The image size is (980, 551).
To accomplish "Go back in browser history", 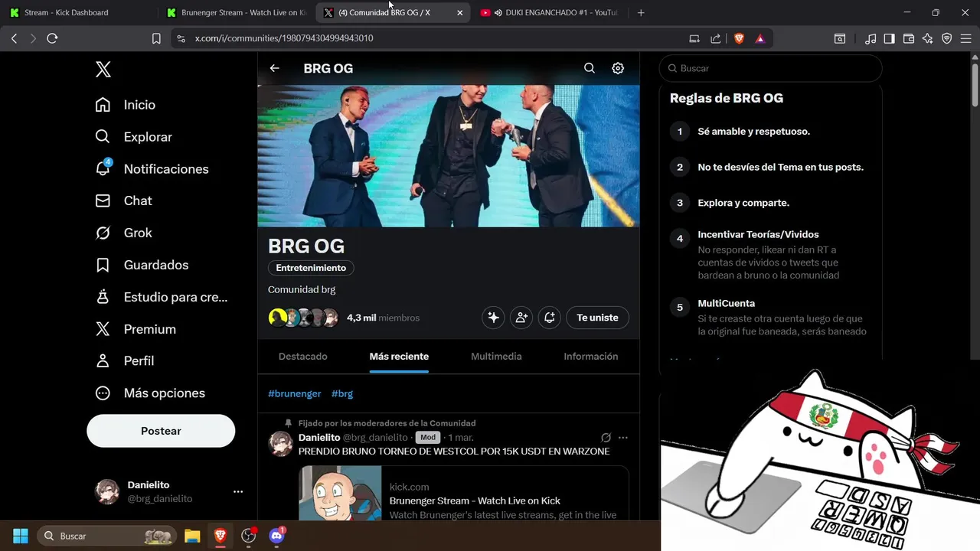I will pos(14,38).
